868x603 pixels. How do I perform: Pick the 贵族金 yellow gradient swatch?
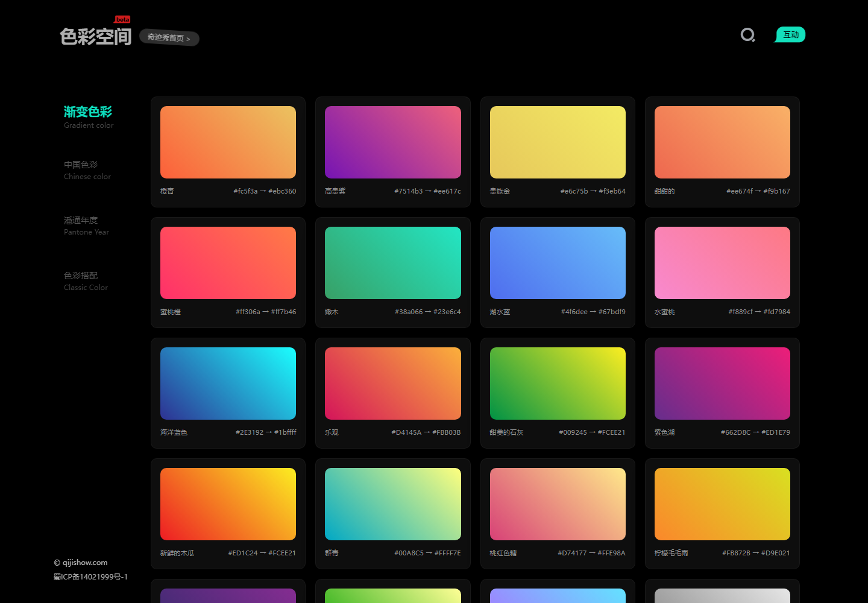[x=558, y=142]
